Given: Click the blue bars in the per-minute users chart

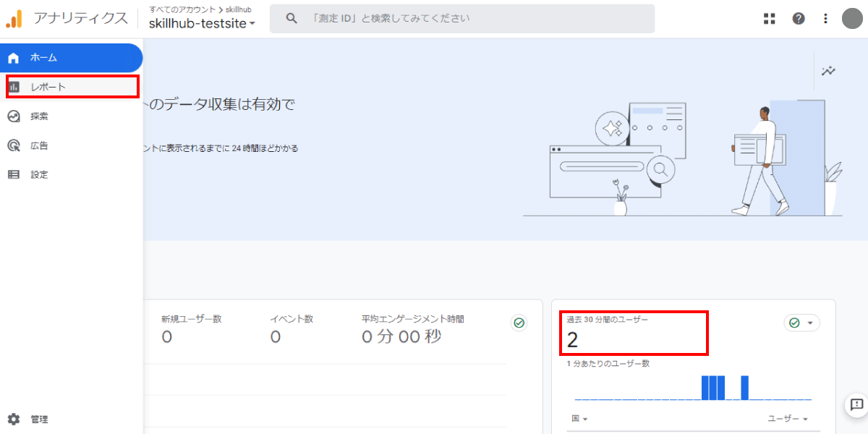Looking at the screenshot, I should click(725, 388).
